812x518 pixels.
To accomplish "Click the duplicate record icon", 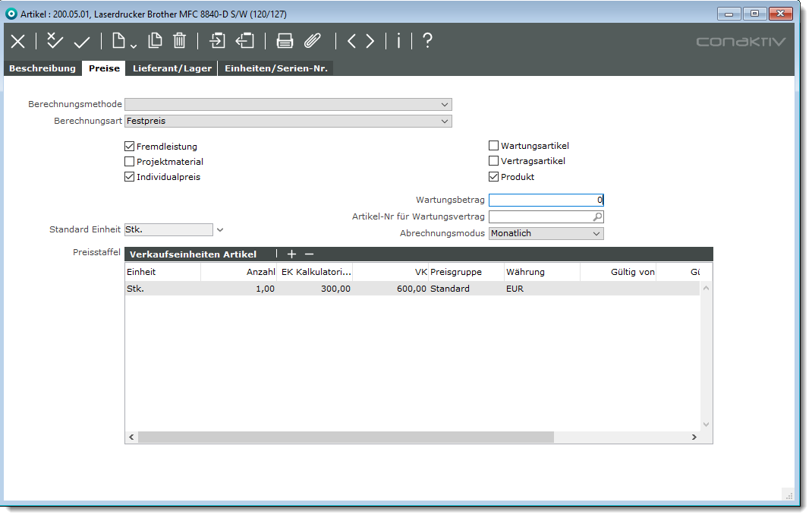I will point(155,41).
